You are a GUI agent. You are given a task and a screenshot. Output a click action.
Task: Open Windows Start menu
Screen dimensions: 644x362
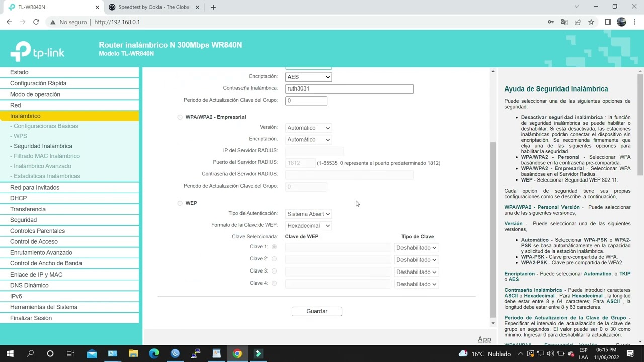pyautogui.click(x=10, y=354)
